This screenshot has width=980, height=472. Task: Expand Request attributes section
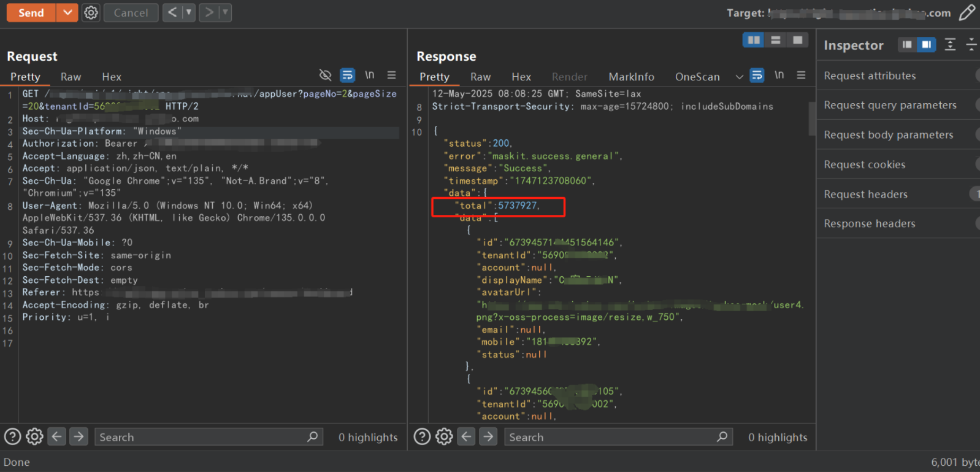coord(898,75)
